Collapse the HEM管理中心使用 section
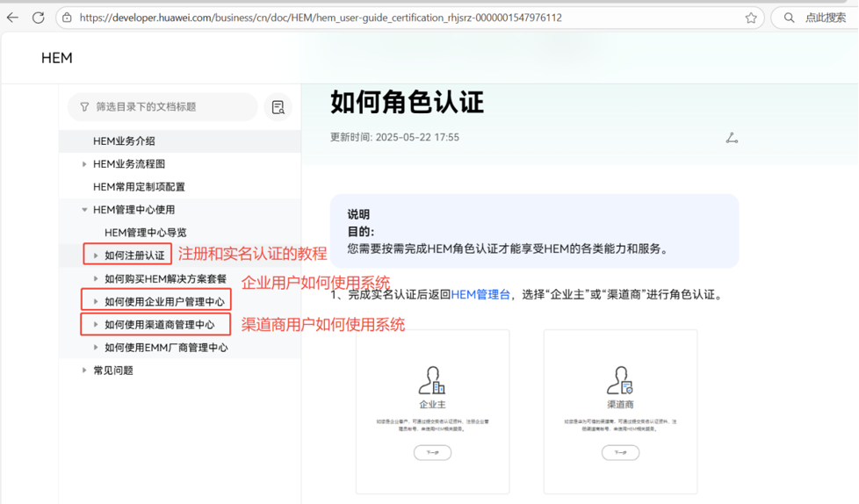This screenshot has height=504, width=859. 84,210
